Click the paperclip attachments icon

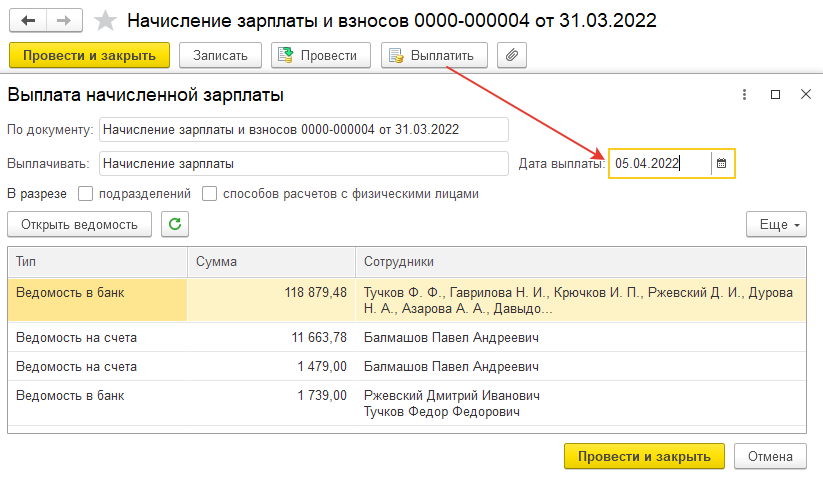coord(512,56)
